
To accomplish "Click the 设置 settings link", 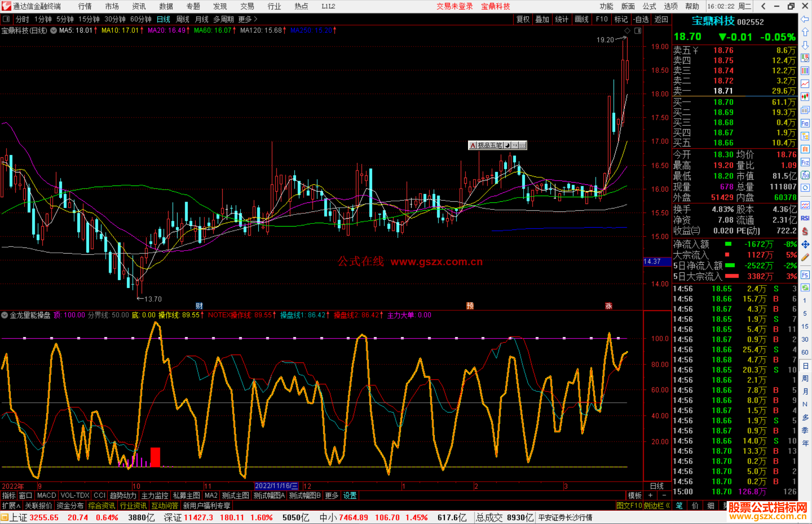I will (350, 495).
